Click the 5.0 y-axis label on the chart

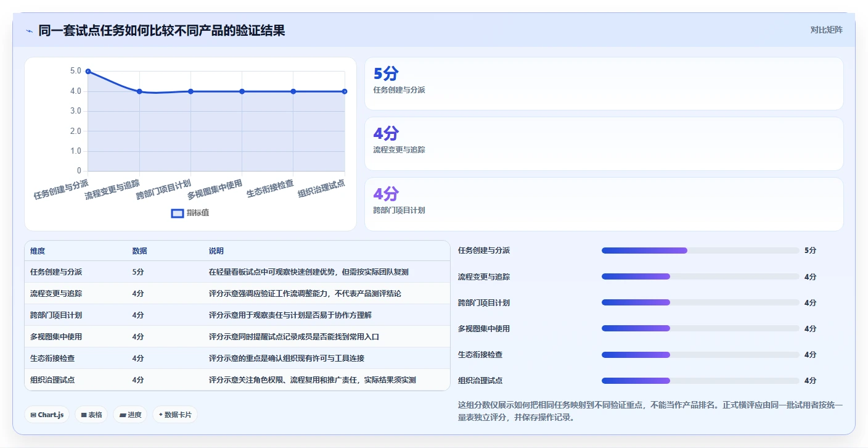click(76, 71)
